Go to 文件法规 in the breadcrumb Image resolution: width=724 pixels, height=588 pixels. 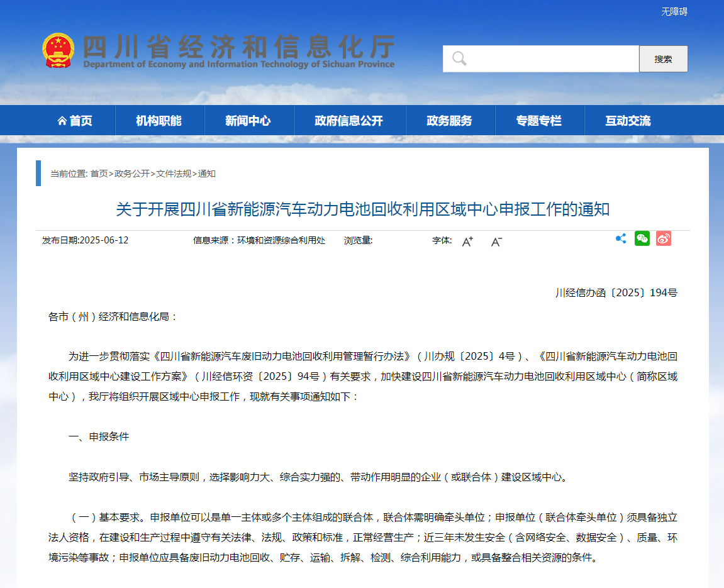point(174,174)
